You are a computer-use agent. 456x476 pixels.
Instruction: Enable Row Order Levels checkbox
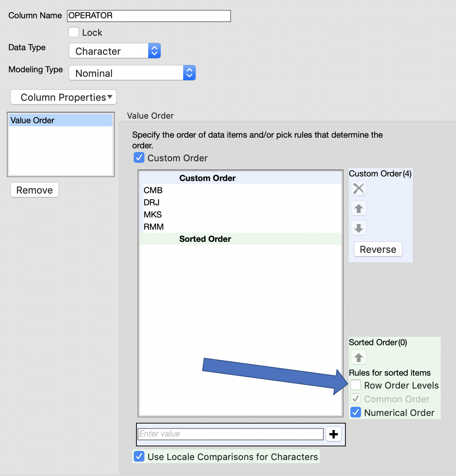click(356, 385)
